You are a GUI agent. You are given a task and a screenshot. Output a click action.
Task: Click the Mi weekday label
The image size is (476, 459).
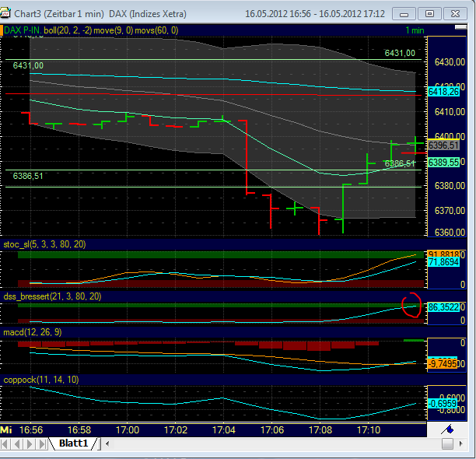click(x=6, y=430)
